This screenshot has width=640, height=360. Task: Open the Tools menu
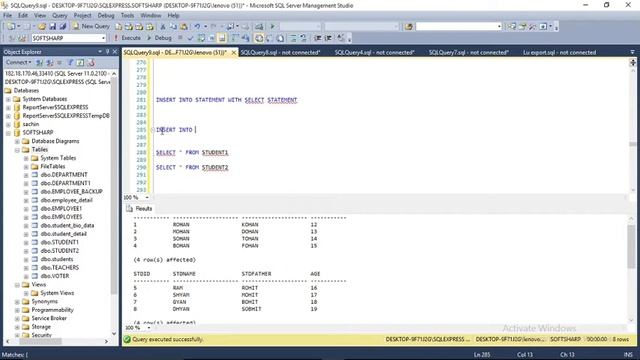(127, 16)
